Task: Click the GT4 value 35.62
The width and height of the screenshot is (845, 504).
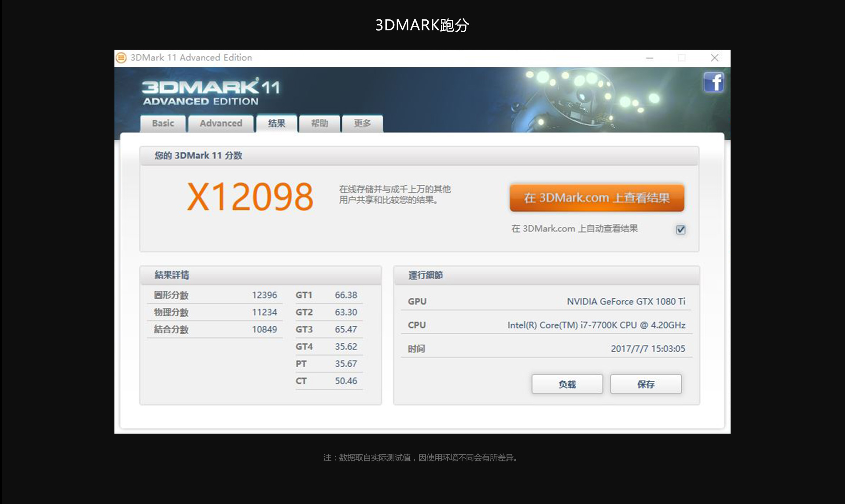Action: 346,347
